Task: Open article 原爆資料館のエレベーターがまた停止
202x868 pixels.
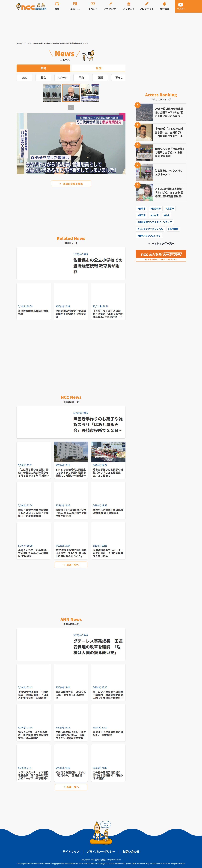Action: point(108,540)
